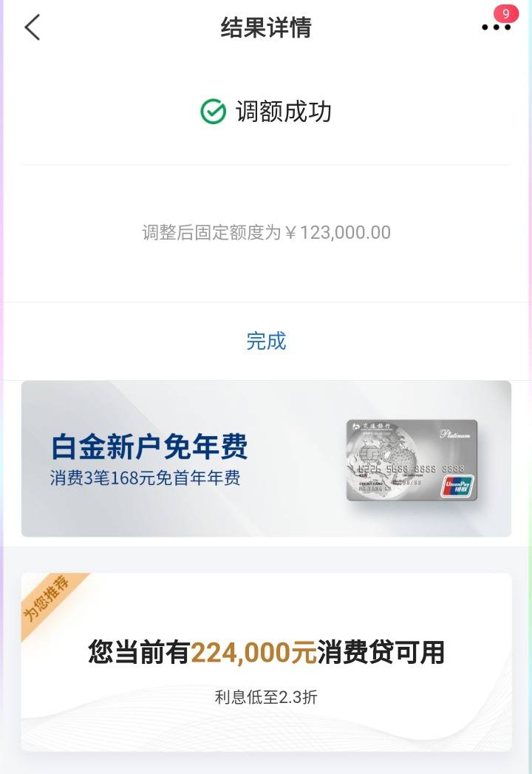Tap the 结果详情 page title
Image resolution: width=532 pixels, height=774 pixels.
266,27
